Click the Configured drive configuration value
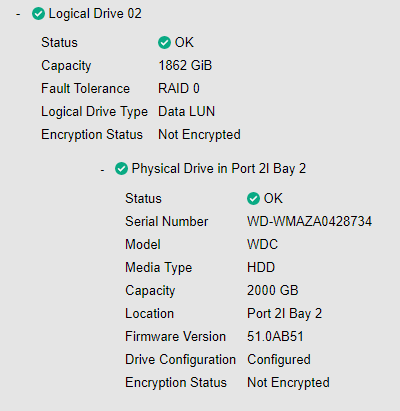This screenshot has width=400, height=411. (279, 360)
